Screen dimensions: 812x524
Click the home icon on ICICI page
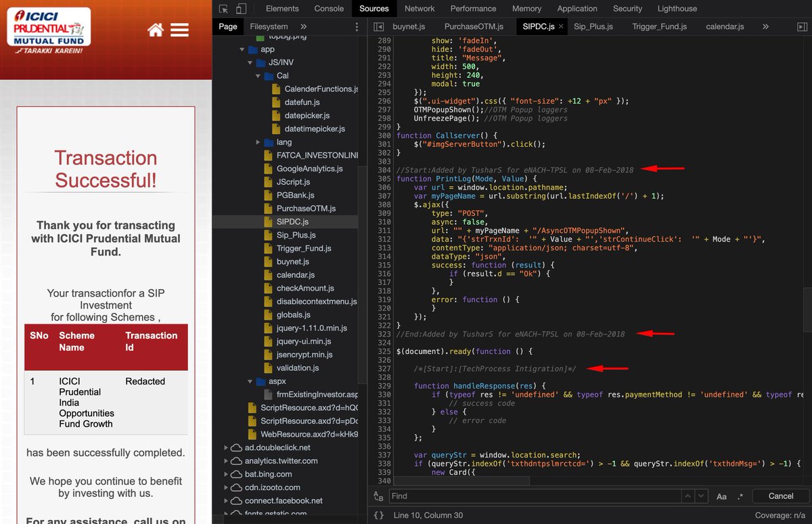pyautogui.click(x=156, y=30)
